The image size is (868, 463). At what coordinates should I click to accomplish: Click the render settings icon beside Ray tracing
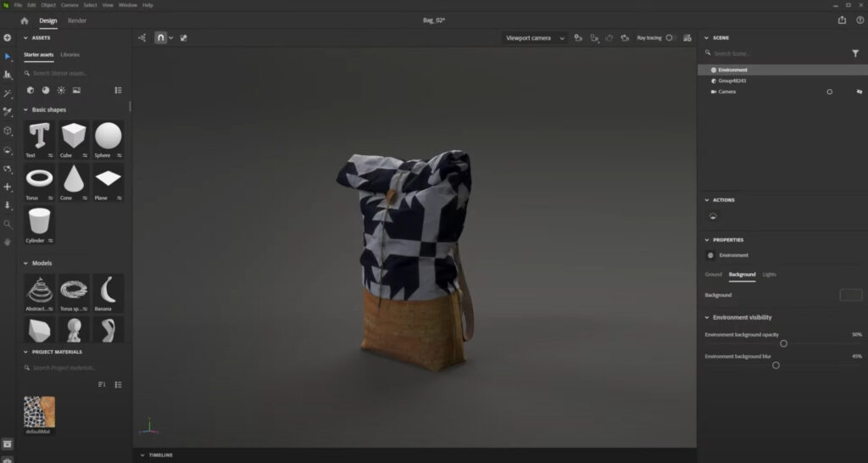tap(687, 37)
